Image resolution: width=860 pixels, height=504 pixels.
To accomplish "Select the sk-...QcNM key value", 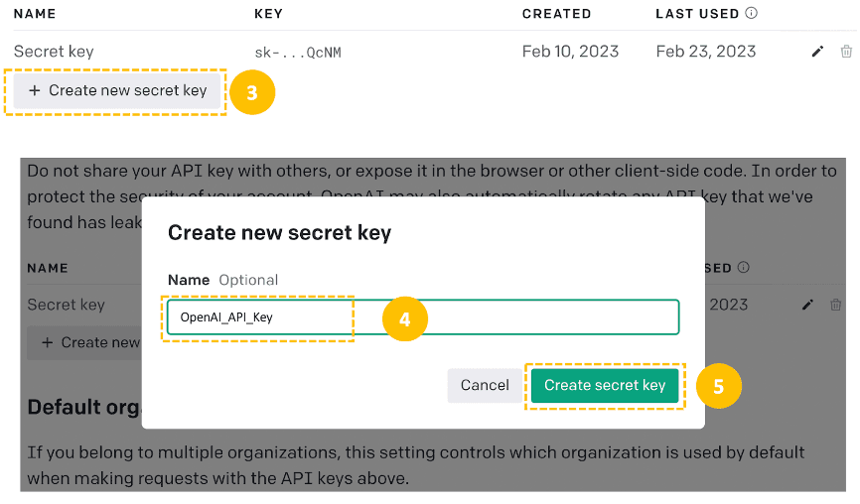I will tap(298, 53).
